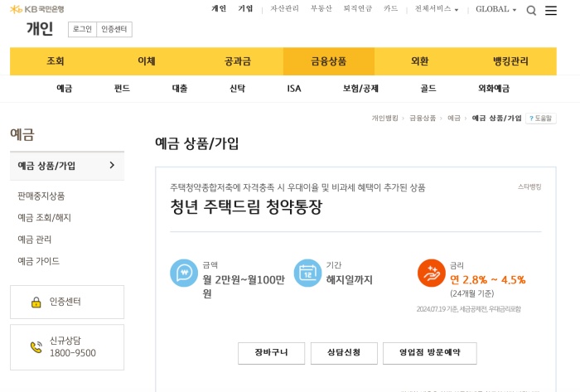
Task: Expand the 전체서비스 dropdown
Action: (x=437, y=9)
